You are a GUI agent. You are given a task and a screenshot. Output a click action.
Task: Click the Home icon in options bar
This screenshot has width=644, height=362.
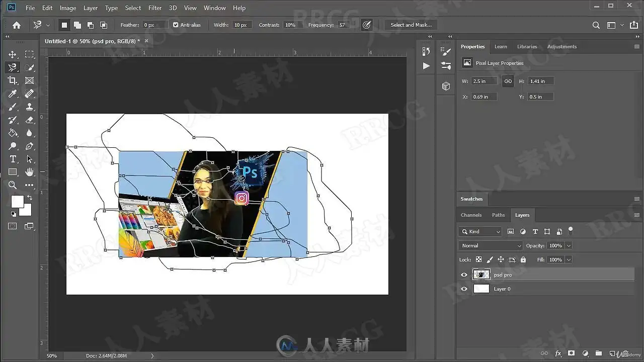coord(17,25)
